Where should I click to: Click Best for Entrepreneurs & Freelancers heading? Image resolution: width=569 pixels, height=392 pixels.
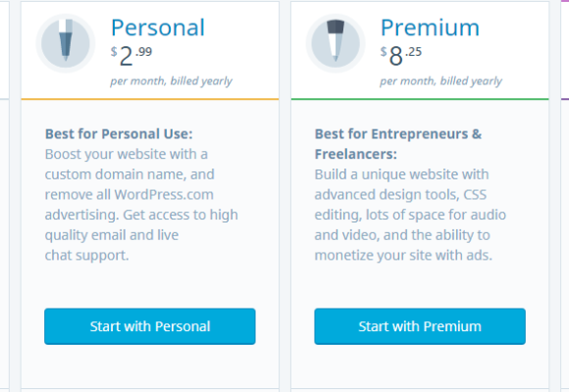(398, 144)
